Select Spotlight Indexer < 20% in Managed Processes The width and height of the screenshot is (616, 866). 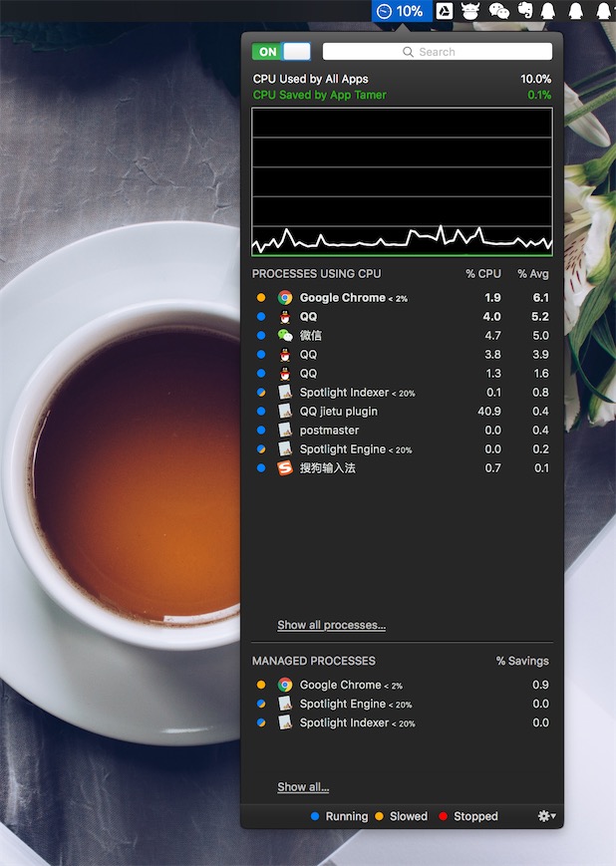point(357,722)
